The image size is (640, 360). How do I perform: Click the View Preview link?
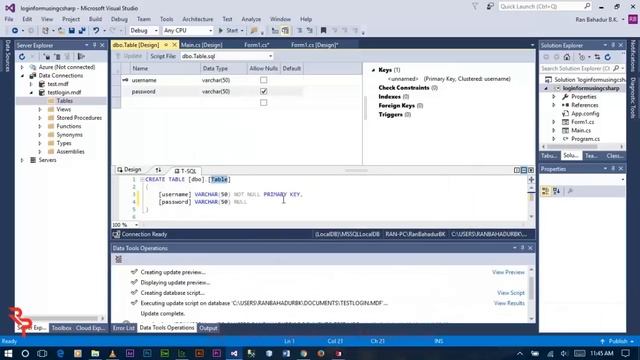click(508, 272)
